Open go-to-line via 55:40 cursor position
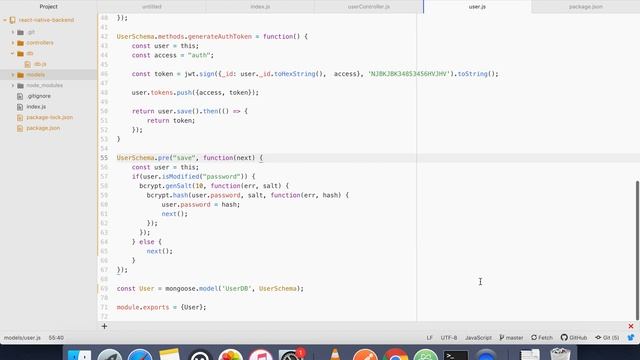 click(x=56, y=338)
